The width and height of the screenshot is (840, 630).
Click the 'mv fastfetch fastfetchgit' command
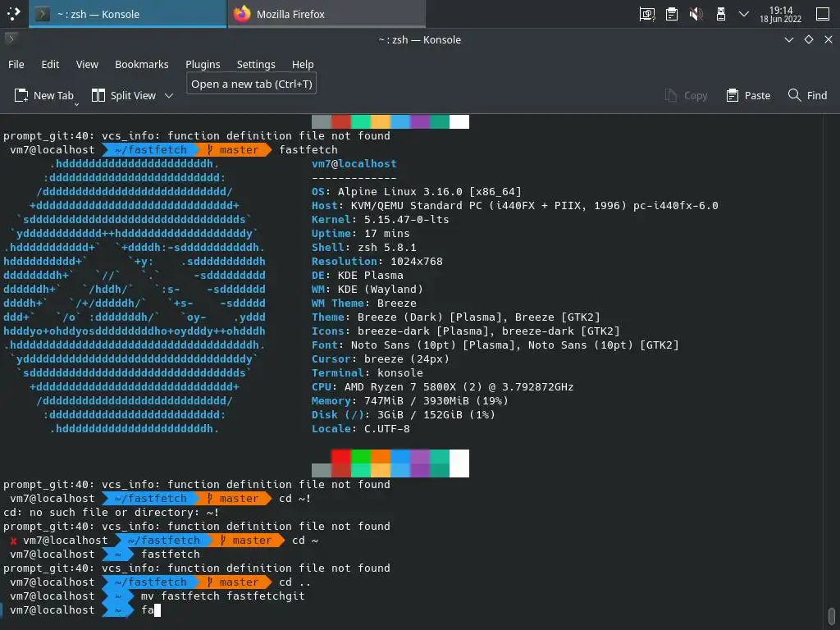tap(223, 596)
